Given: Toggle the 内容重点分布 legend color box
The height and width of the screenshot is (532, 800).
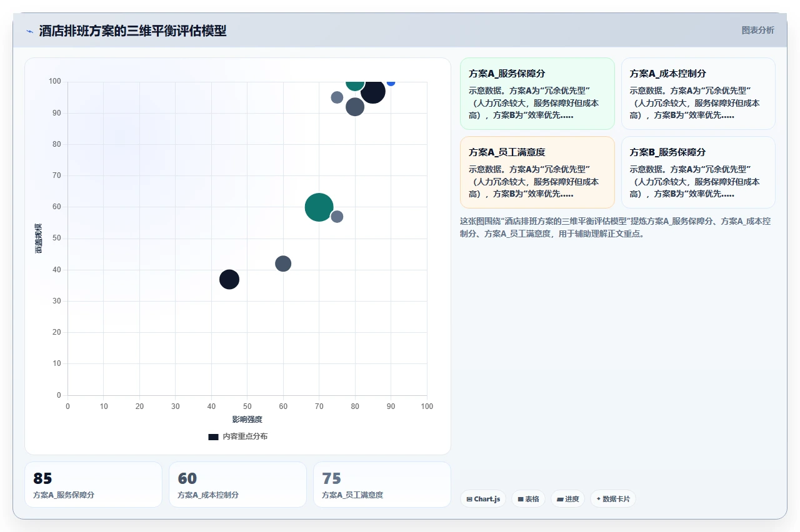Looking at the screenshot, I should point(213,436).
